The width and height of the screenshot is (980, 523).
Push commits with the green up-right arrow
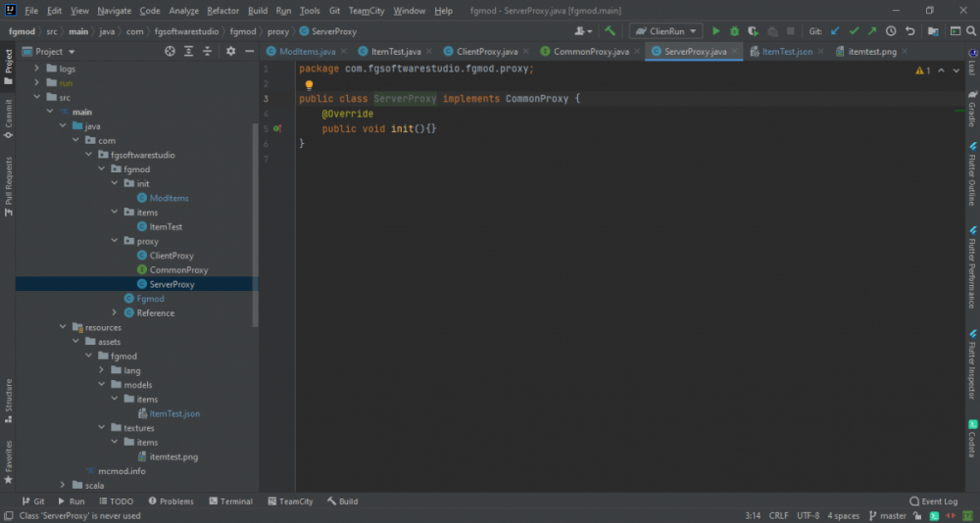coord(872,30)
